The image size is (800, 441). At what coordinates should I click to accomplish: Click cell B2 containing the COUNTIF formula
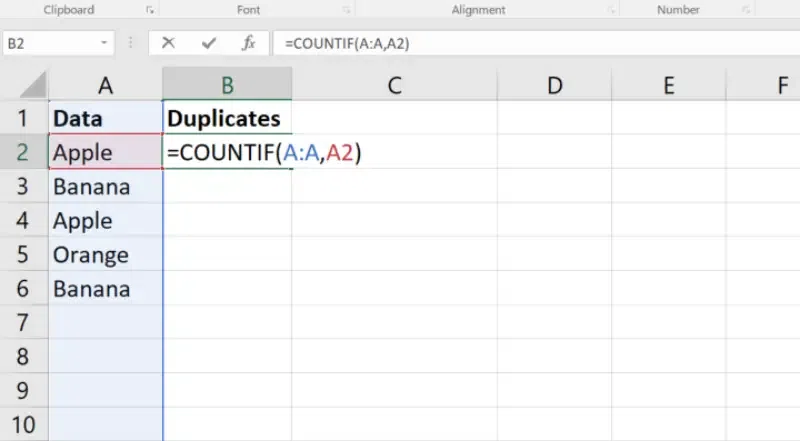(227, 153)
